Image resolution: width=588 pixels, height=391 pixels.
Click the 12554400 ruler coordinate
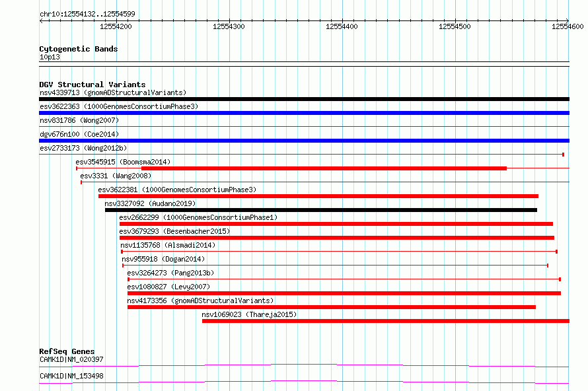(342, 26)
